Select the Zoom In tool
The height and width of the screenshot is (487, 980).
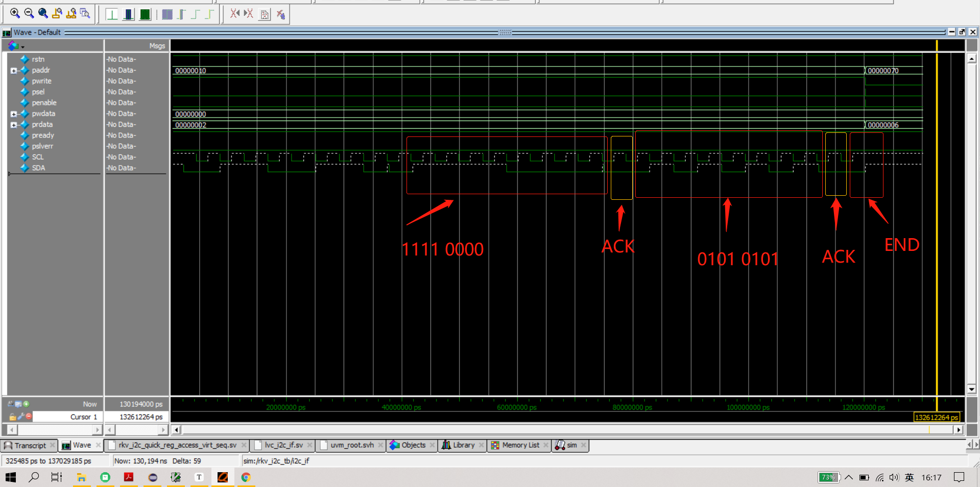click(14, 14)
